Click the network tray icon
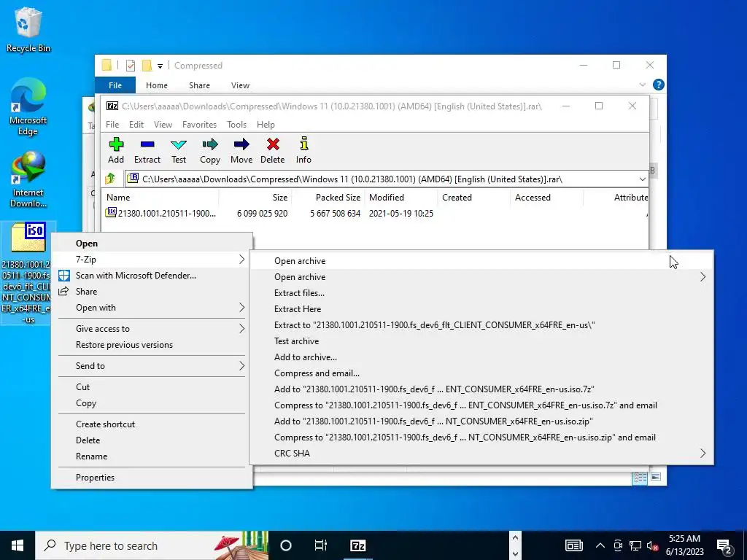The height and width of the screenshot is (560, 747). click(x=635, y=545)
